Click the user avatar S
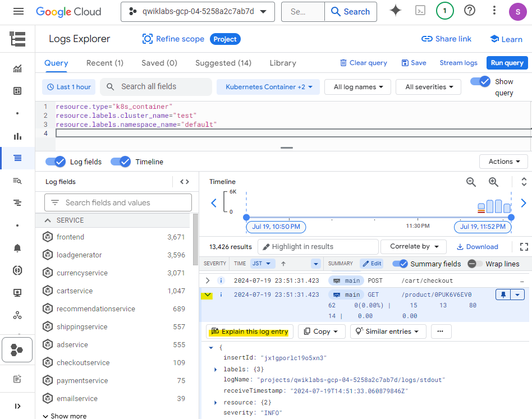The height and width of the screenshot is (419, 532). pyautogui.click(x=518, y=12)
